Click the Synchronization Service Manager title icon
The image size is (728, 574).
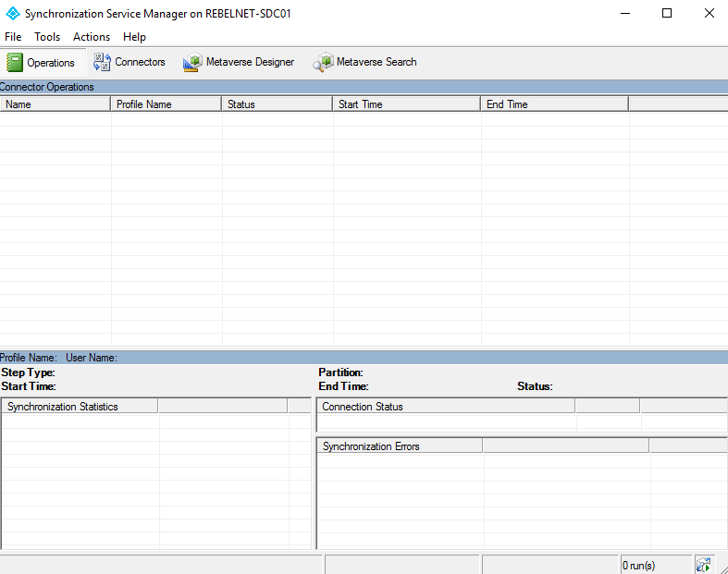click(x=13, y=14)
